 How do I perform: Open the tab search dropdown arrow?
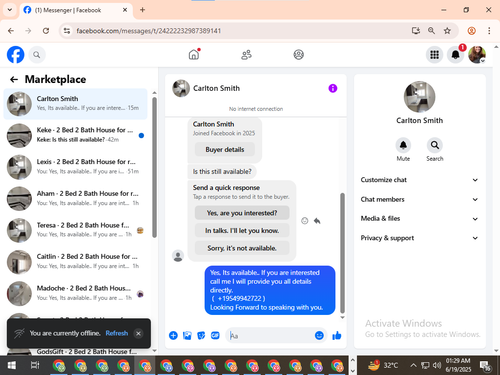[x=10, y=10]
